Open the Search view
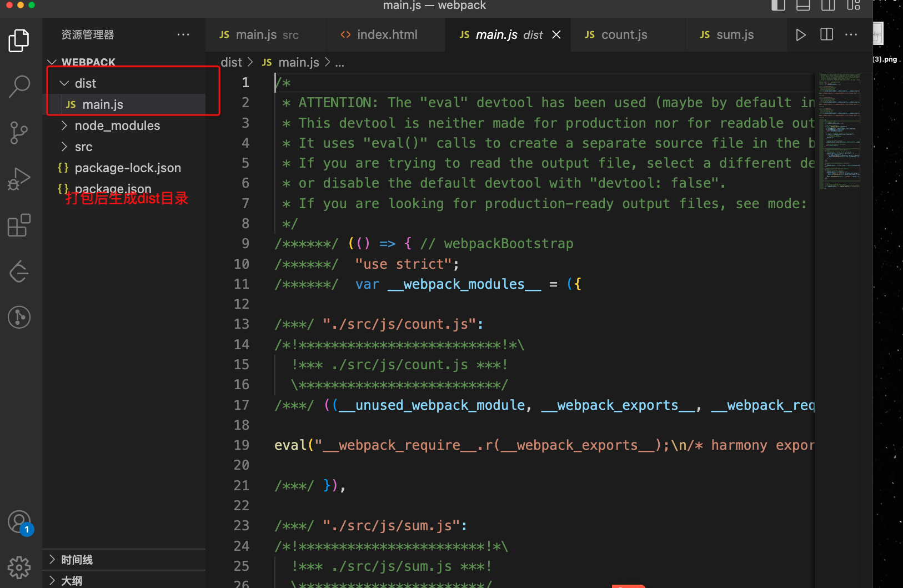The width and height of the screenshot is (903, 588). (19, 86)
